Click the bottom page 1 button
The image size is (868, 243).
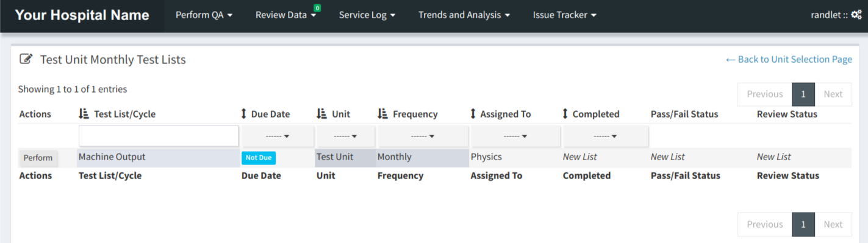pyautogui.click(x=803, y=224)
